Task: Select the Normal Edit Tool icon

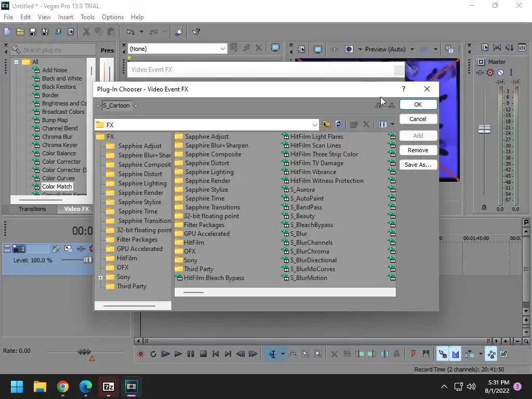Action: click(272, 354)
